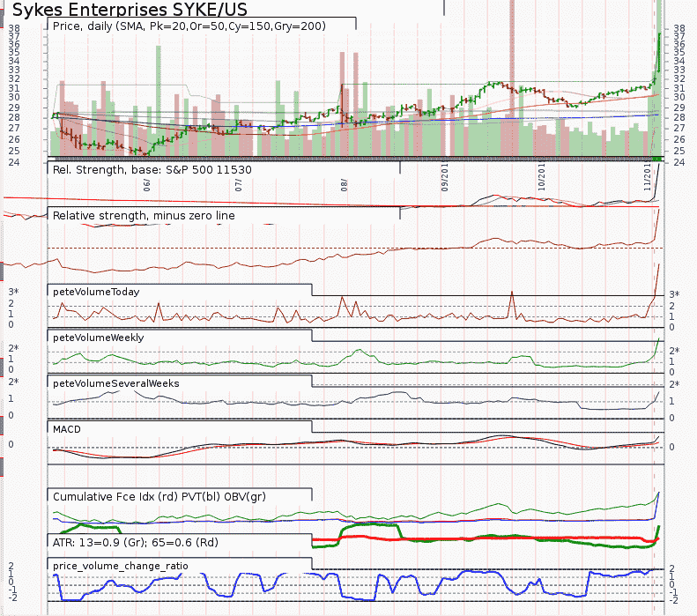697x616 pixels.
Task: Select the "price_volume_change_ratio" panel label
Action: click(x=121, y=566)
